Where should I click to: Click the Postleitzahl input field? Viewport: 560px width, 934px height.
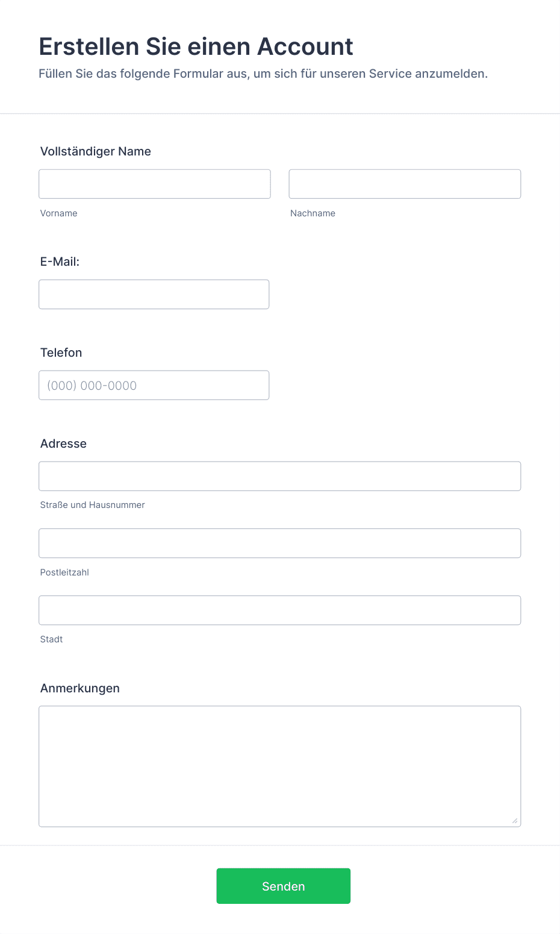[x=280, y=543]
